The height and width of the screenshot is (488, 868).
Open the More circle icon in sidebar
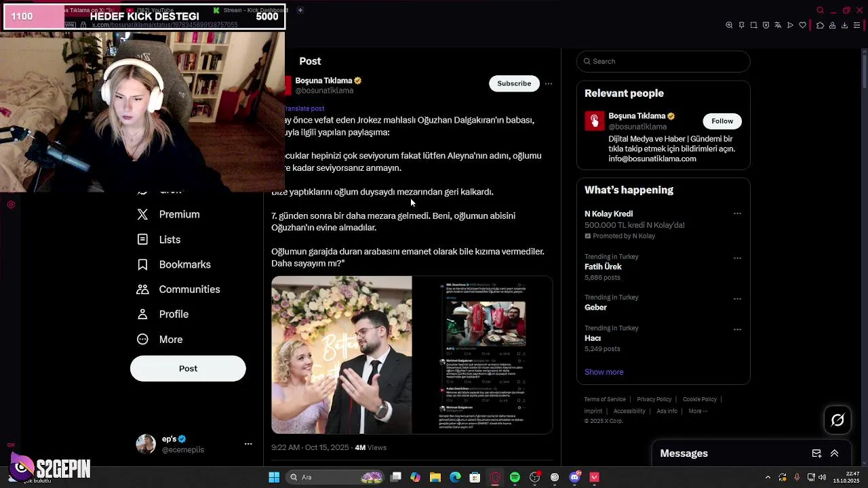(142, 339)
